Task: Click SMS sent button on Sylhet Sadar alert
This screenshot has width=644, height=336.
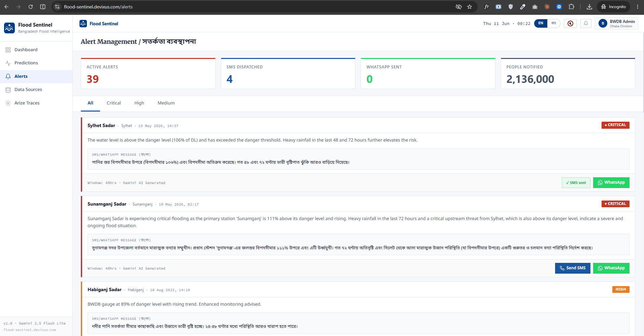Action: pyautogui.click(x=576, y=183)
